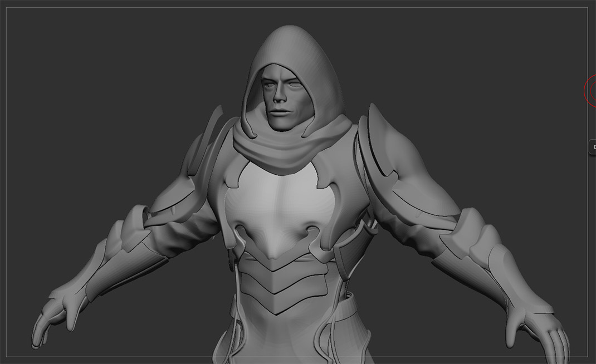Click the partially visible button at right edge

pos(593,147)
